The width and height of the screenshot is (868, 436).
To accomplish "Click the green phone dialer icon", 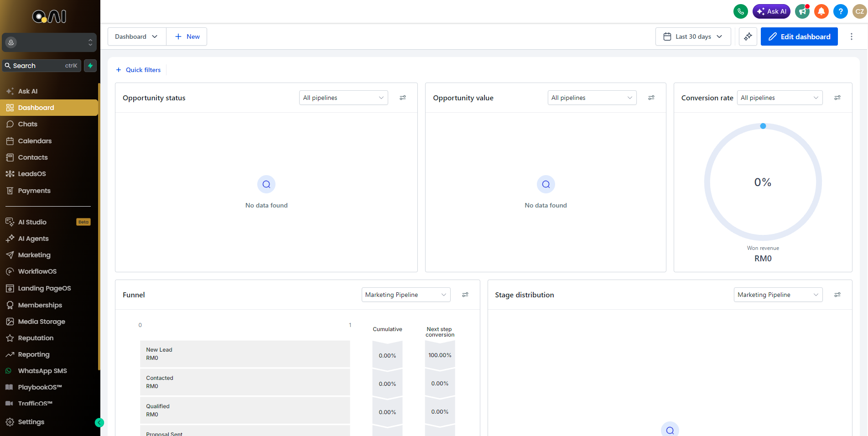I will 740,11.
